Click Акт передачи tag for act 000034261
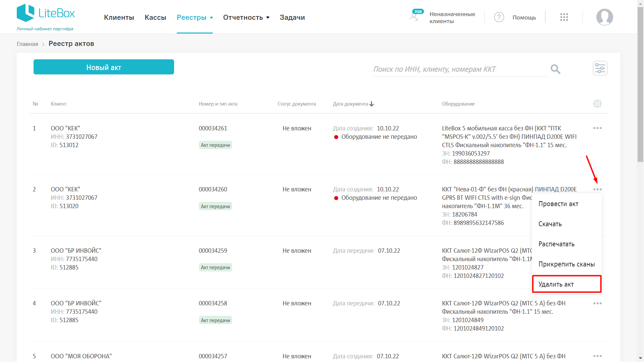This screenshot has width=644, height=362. pos(215,145)
